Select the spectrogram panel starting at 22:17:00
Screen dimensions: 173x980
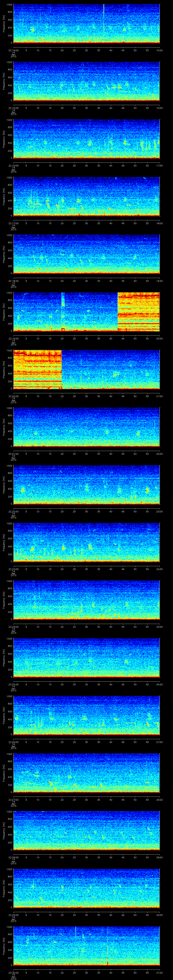86,197
